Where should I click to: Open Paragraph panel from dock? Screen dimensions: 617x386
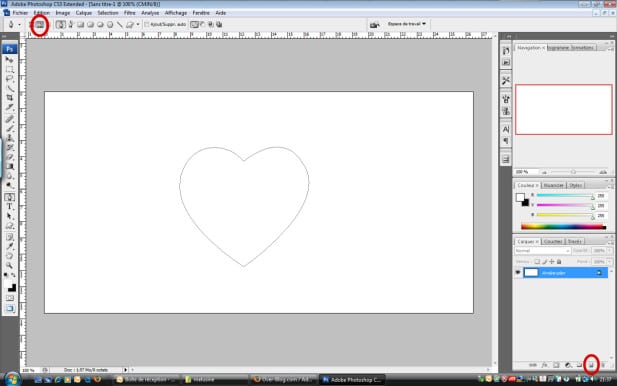506,140
